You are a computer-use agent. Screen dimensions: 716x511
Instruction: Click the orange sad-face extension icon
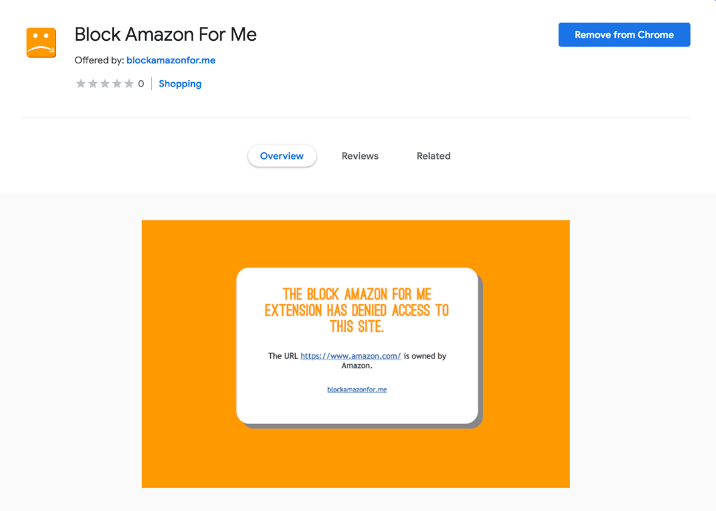pos(41,43)
